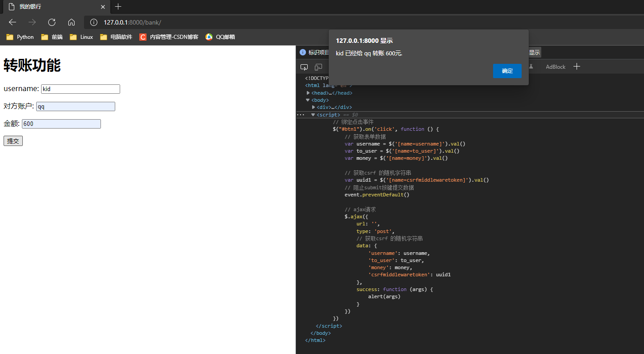Activate the DevTools inspect element tool
Viewport: 644px width, 354px height.
pos(304,67)
